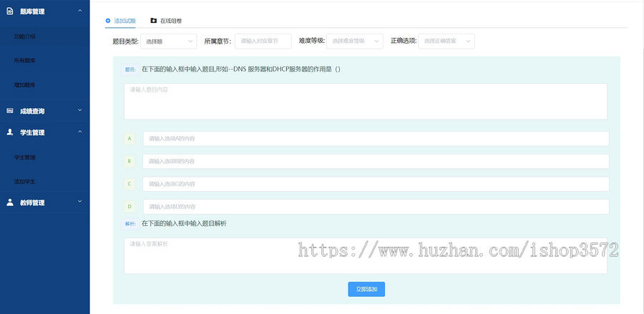Collapse the 题库管理 menu chevron
The width and height of the screenshot is (644, 314).
coord(80,11)
